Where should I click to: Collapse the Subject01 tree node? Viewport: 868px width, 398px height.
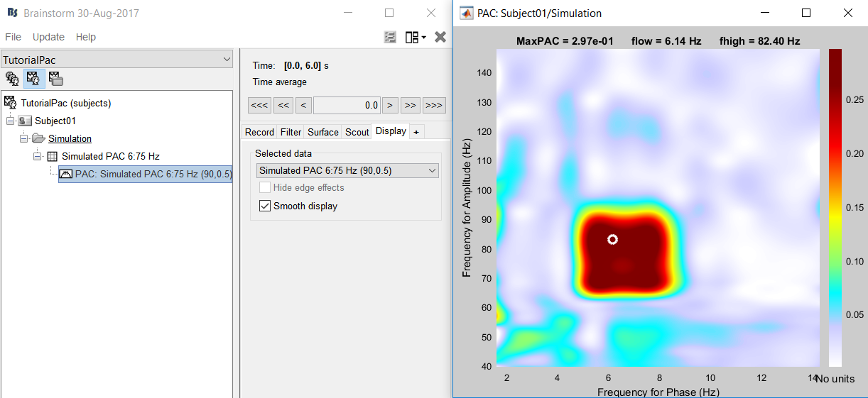pyautogui.click(x=10, y=121)
